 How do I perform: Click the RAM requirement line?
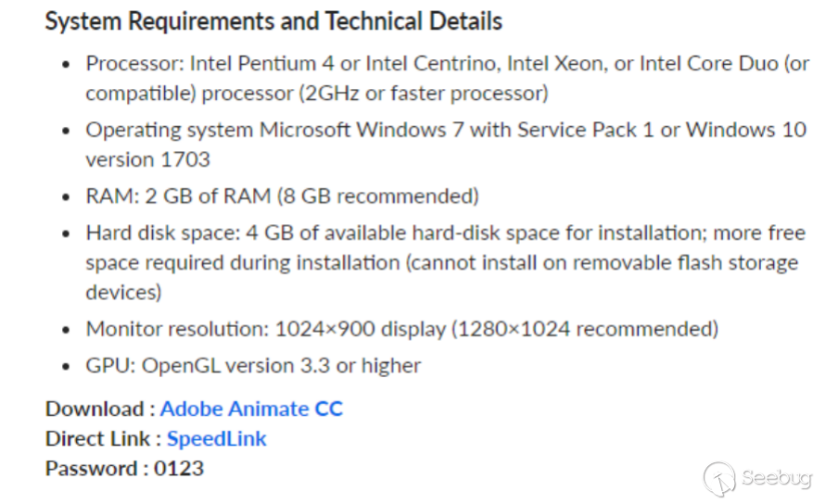point(282,196)
